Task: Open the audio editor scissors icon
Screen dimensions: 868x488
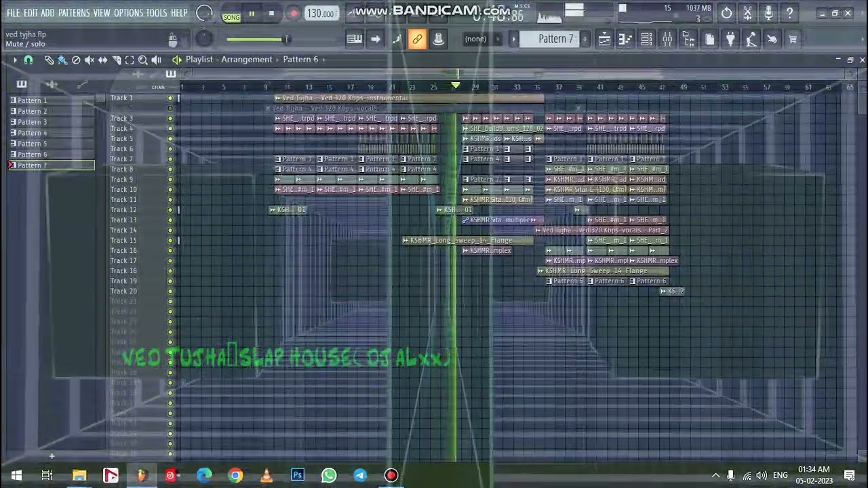Action: pos(747,13)
